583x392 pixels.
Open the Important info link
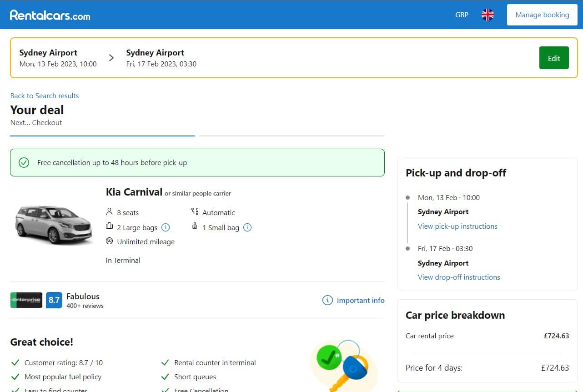click(361, 300)
